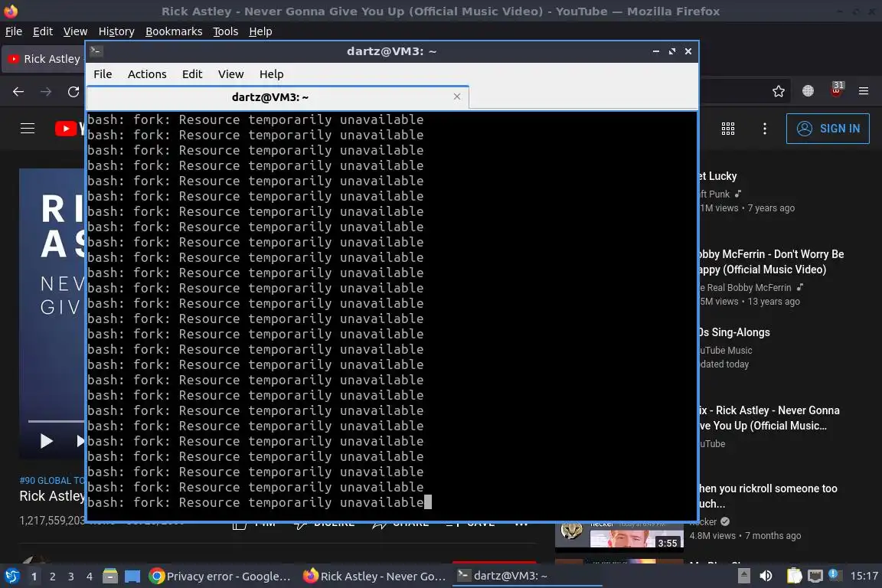Select dartz@VM3 terminal tab
This screenshot has height=588, width=882.
278,96
